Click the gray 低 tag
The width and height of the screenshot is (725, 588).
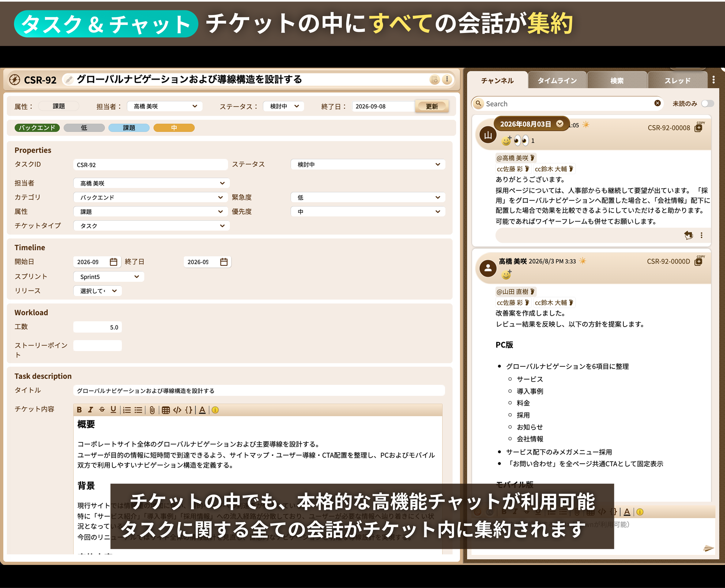(84, 128)
